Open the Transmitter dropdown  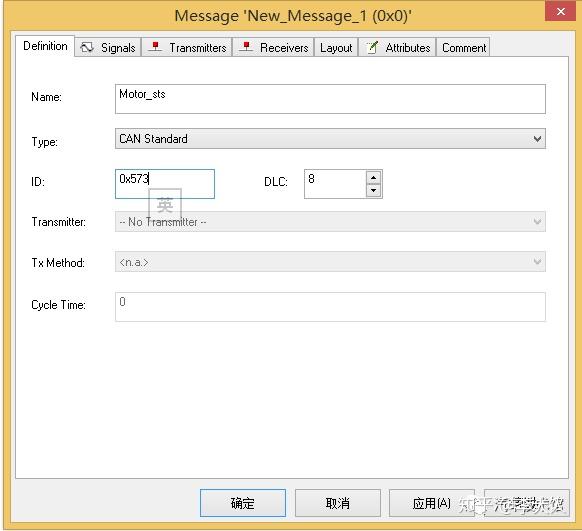[330, 222]
